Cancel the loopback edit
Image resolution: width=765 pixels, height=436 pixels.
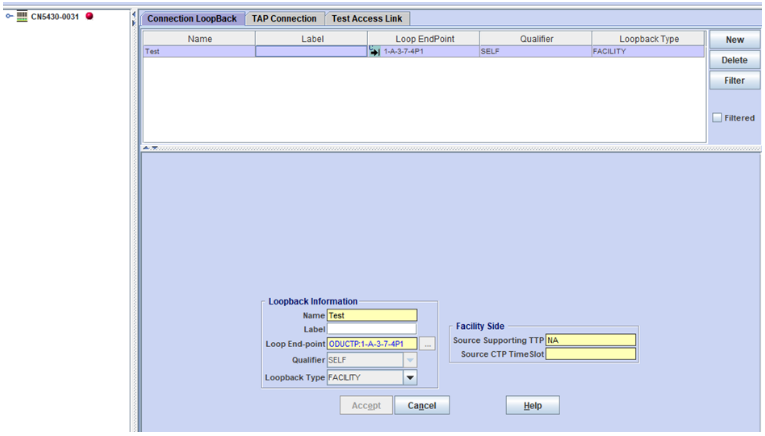(x=421, y=405)
